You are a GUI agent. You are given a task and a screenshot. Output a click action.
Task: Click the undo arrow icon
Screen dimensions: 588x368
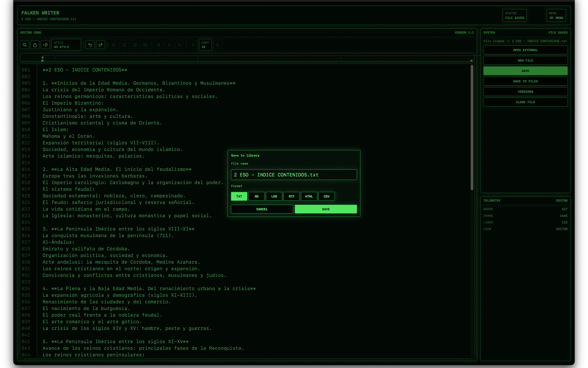(x=90, y=45)
